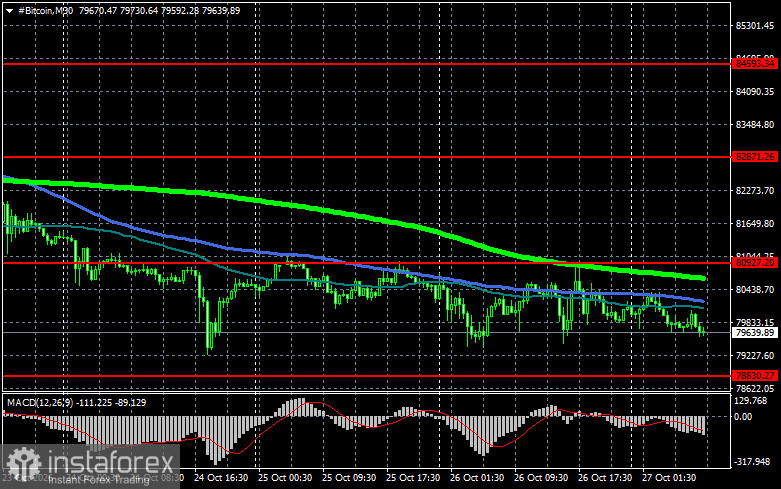
Task: Select the MACD scale value 0.00
Action: tap(743, 416)
